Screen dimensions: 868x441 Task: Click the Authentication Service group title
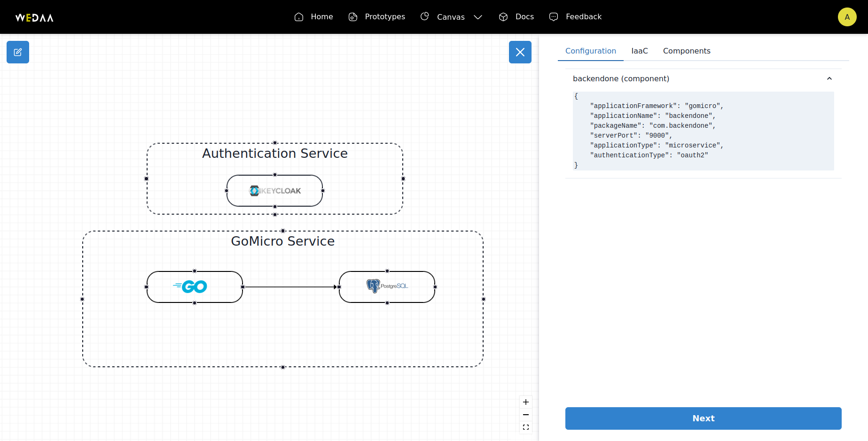(x=275, y=154)
